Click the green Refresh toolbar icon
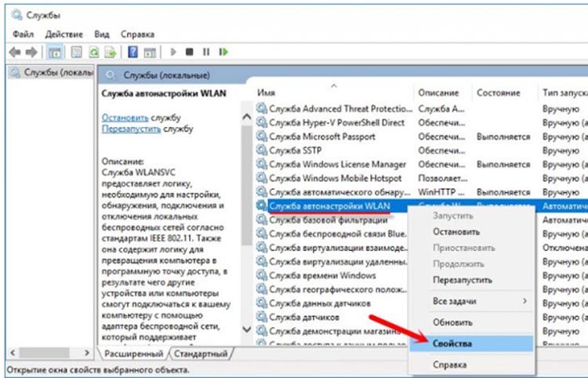 coord(94,52)
